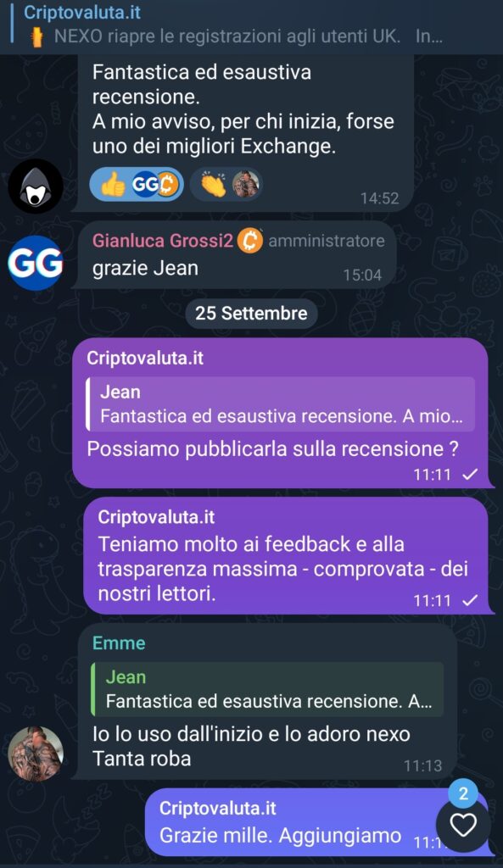Open Gianluca Grossi2's GG avatar

coord(36,263)
